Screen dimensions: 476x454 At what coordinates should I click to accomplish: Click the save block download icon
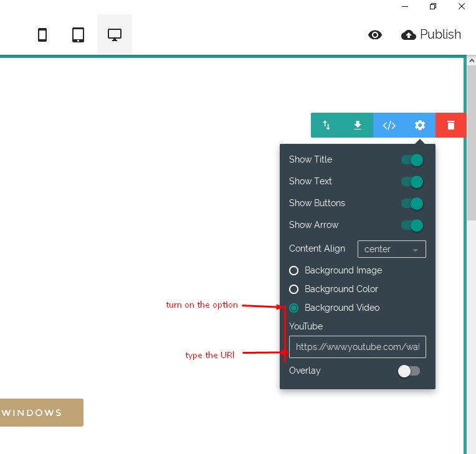358,125
